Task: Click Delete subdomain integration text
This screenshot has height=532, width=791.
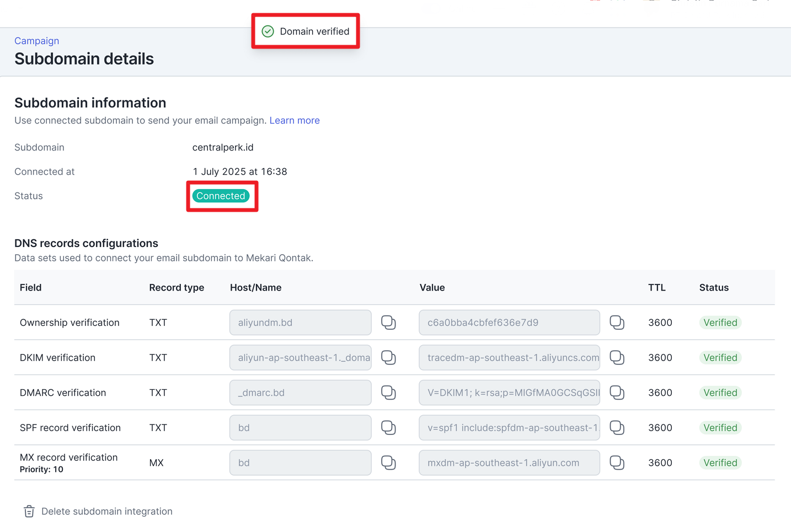Action: pyautogui.click(x=107, y=512)
